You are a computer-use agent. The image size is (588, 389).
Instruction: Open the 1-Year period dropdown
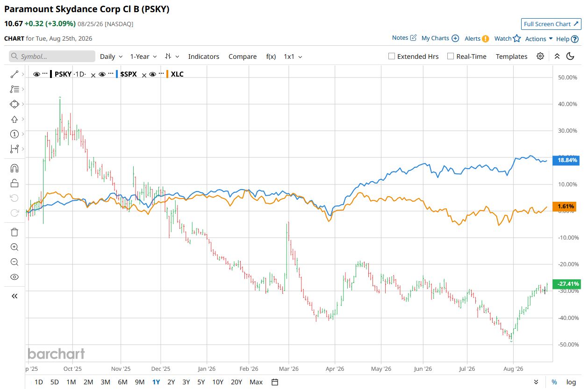pyautogui.click(x=143, y=57)
